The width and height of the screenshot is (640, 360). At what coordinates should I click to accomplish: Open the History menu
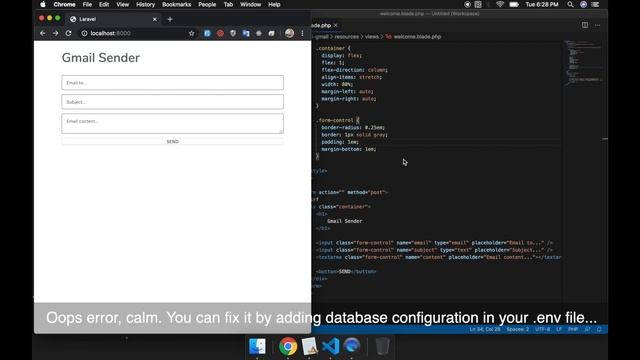pyautogui.click(x=145, y=4)
